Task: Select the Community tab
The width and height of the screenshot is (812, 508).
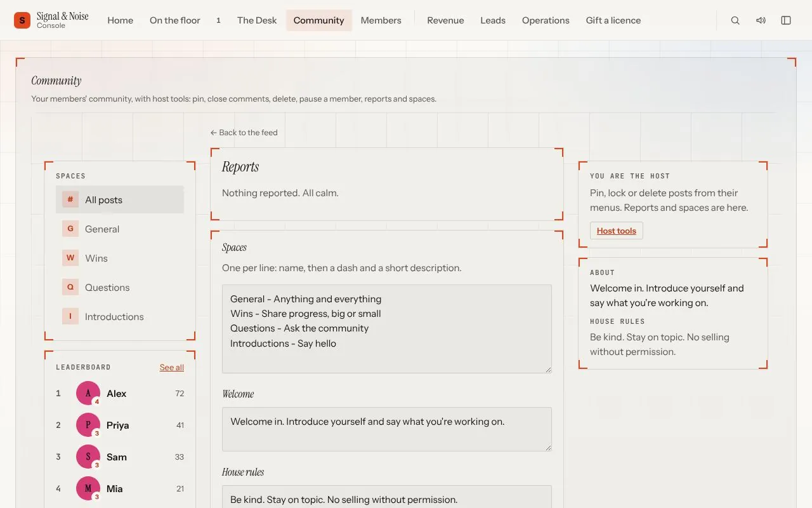Action: pyautogui.click(x=319, y=20)
